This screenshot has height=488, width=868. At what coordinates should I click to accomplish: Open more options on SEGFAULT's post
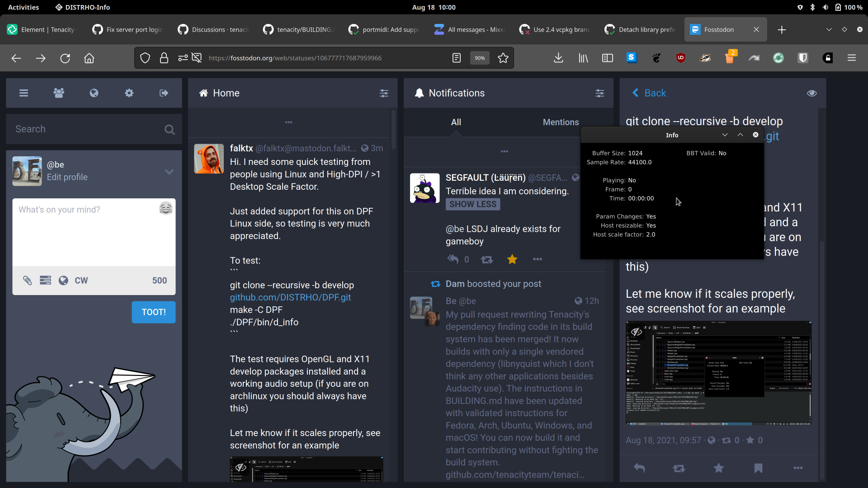538,259
